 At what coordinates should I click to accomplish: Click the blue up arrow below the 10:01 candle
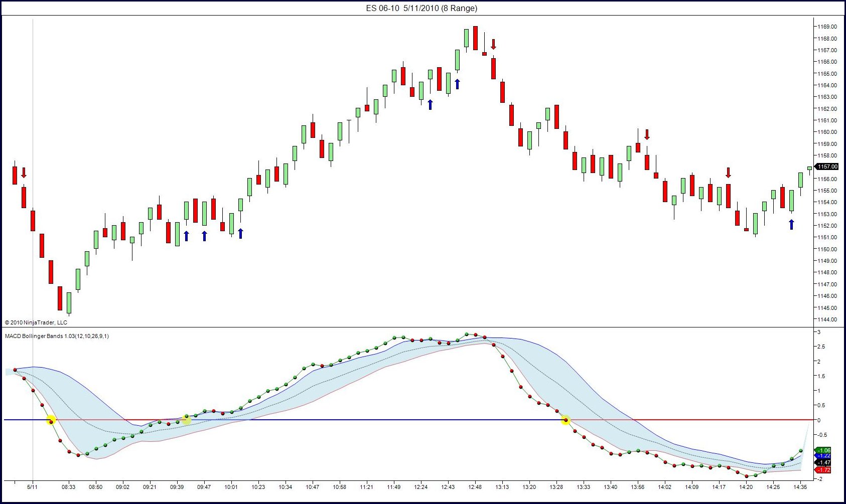pyautogui.click(x=240, y=233)
